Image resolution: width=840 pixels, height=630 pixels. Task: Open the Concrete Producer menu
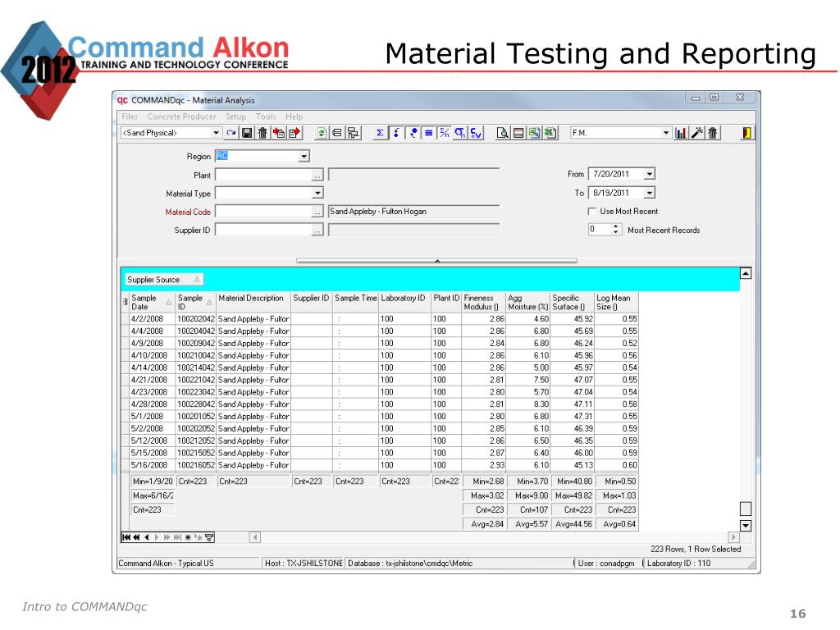point(181,116)
